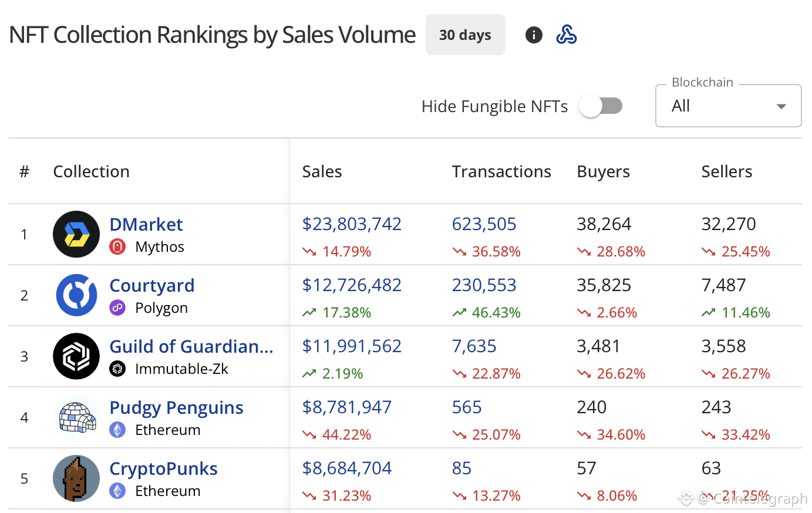Click the Ethereum icon under Pudgy Penguins
This screenshot has height=513, width=812.
(117, 430)
